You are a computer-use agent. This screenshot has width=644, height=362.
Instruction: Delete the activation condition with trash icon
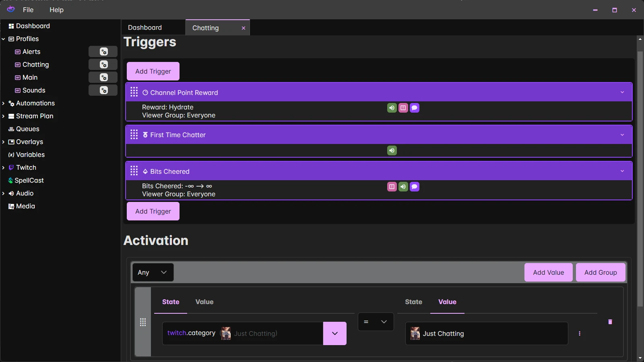[x=610, y=322]
